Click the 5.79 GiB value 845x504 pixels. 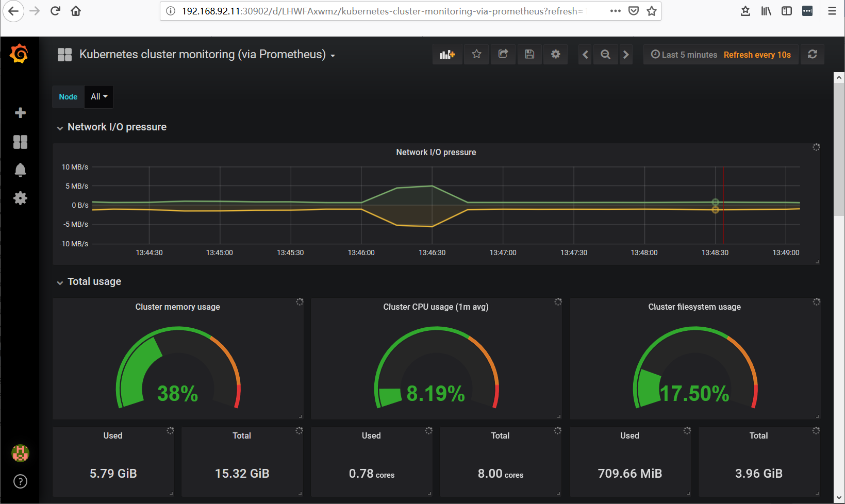pyautogui.click(x=113, y=473)
